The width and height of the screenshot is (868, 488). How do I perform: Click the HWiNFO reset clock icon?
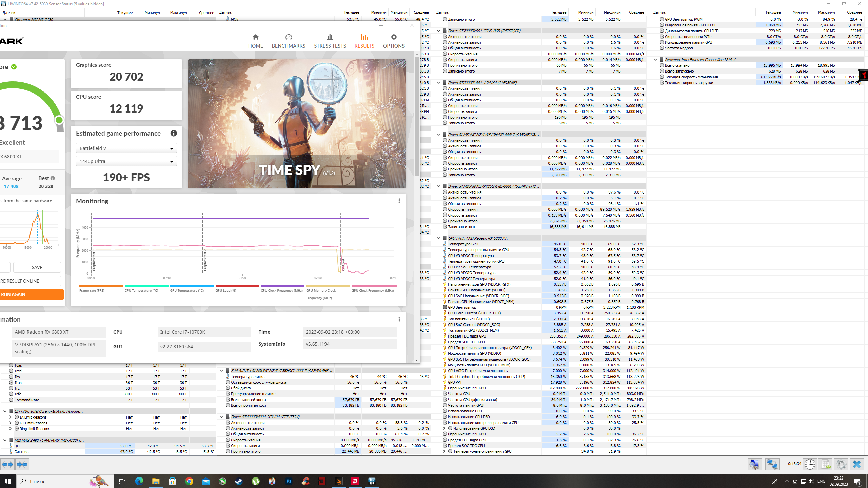click(x=810, y=464)
